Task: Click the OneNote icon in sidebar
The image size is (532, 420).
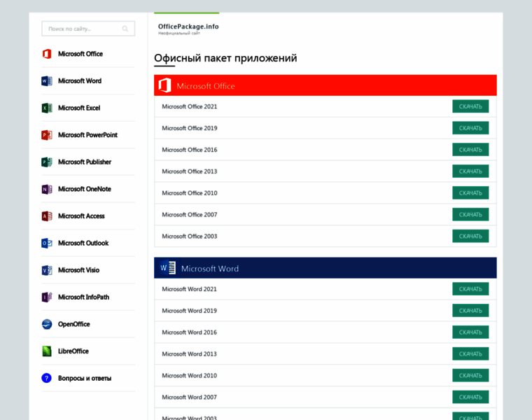Action: coord(47,189)
